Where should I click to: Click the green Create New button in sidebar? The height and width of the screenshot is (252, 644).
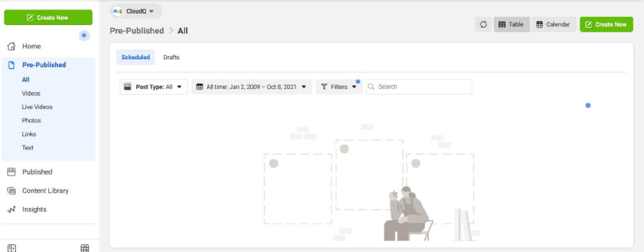point(48,18)
